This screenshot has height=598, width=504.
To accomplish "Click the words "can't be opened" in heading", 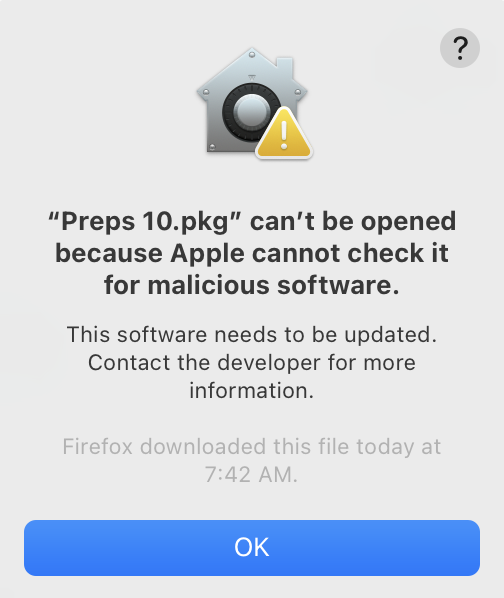I will (x=353, y=221).
